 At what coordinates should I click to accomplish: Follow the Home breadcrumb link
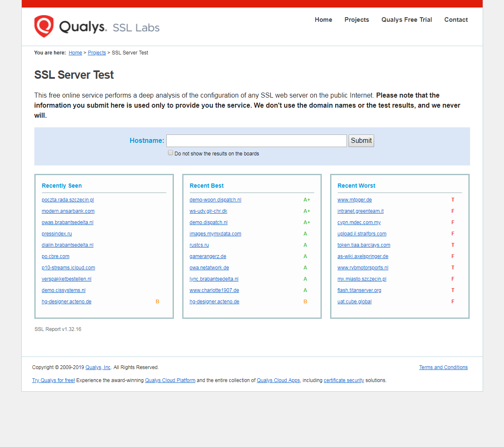click(x=75, y=53)
